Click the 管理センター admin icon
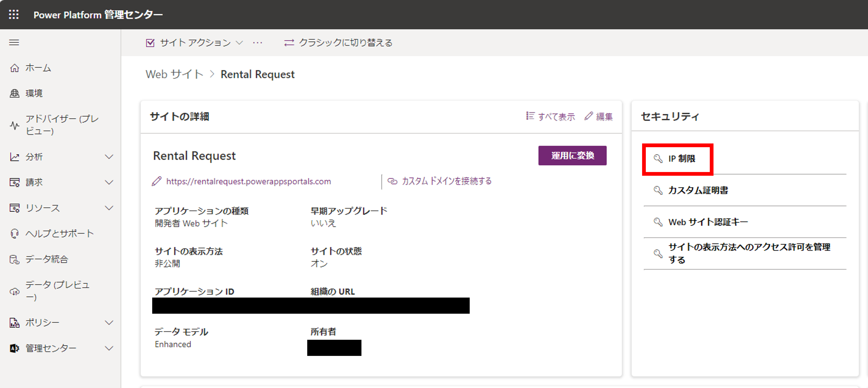Screen dimensions: 868x388 point(15,348)
